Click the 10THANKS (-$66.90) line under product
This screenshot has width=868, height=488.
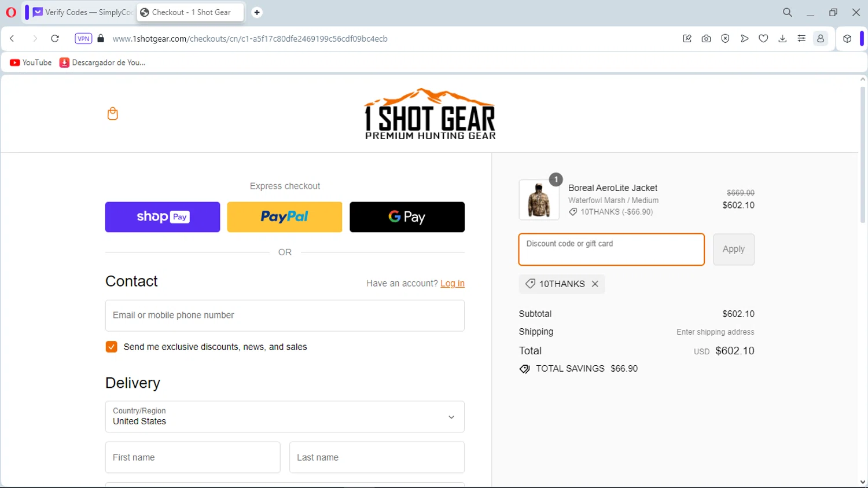tap(611, 212)
